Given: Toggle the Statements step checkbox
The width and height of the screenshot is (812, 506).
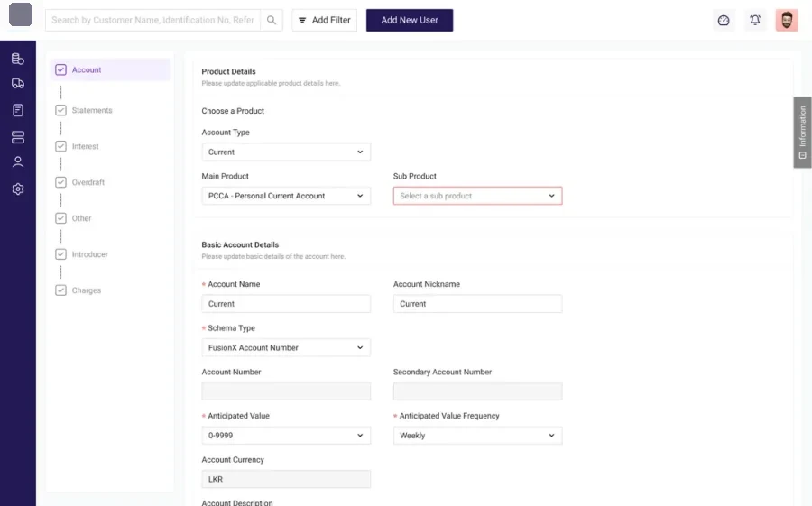Looking at the screenshot, I should (60, 110).
